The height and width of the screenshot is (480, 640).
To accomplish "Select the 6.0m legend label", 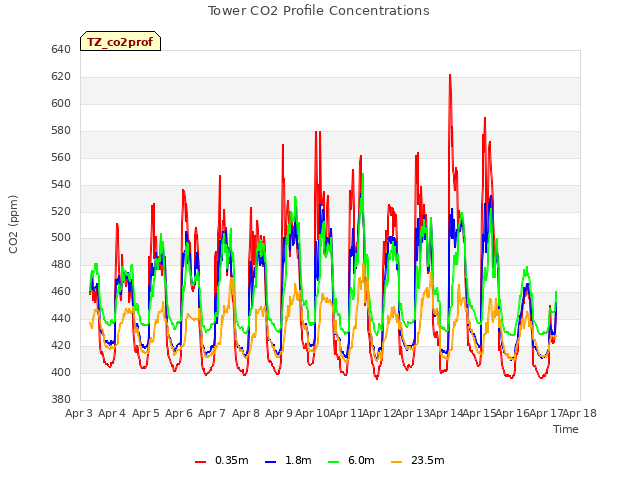I will (x=361, y=460).
